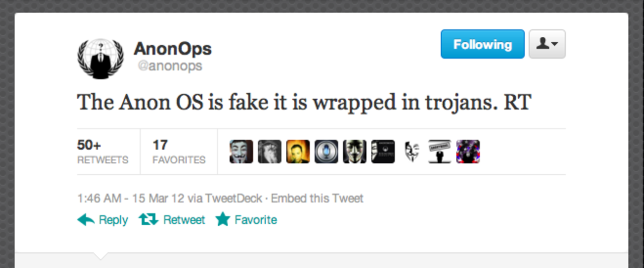
Task: Open the last red-blue retweeter avatar
Action: point(468,152)
